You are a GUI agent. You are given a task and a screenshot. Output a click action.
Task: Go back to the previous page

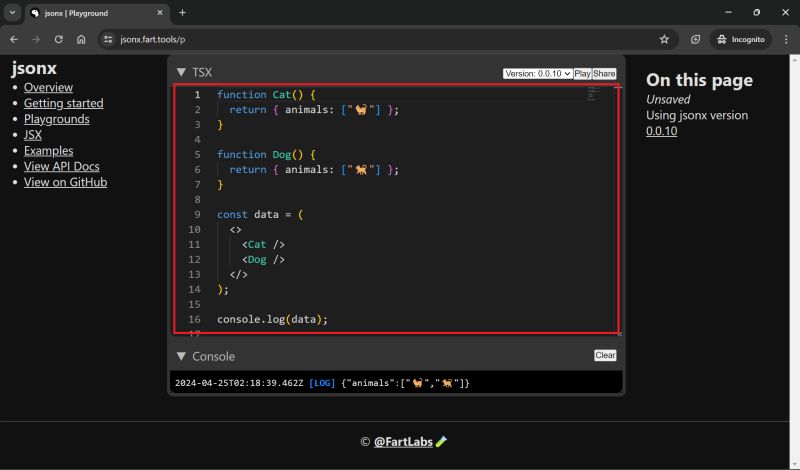coord(14,39)
